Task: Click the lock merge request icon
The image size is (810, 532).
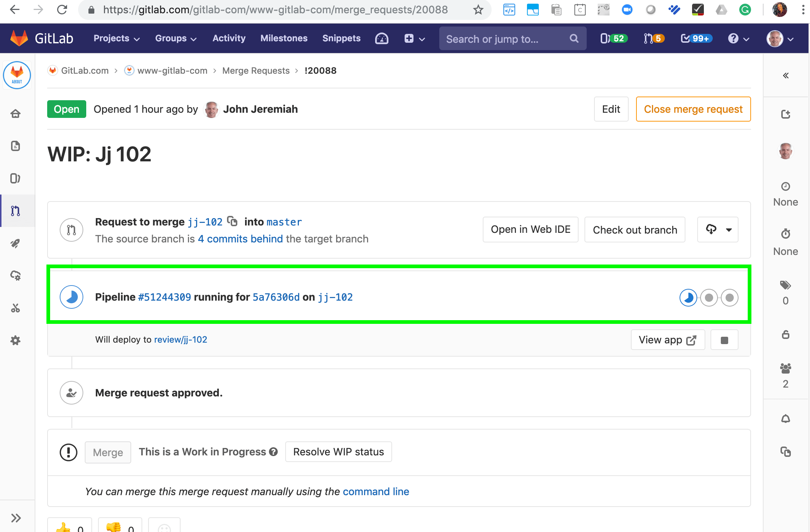Action: (x=786, y=335)
